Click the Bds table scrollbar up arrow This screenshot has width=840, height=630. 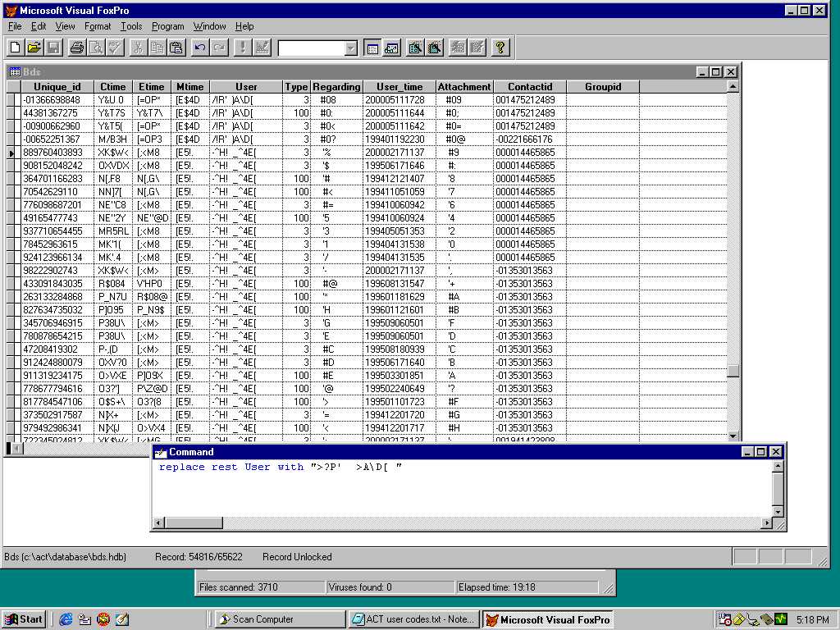point(733,86)
